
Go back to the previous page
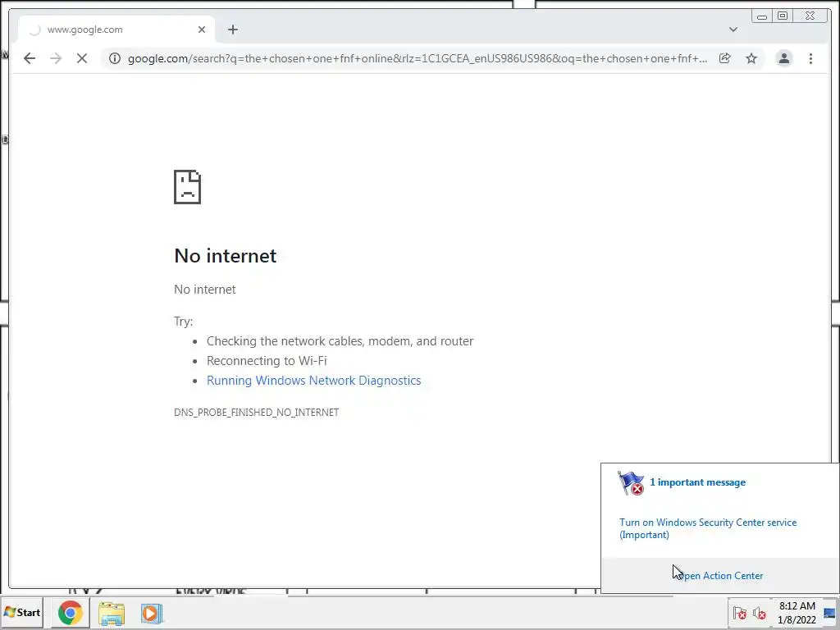[x=30, y=58]
